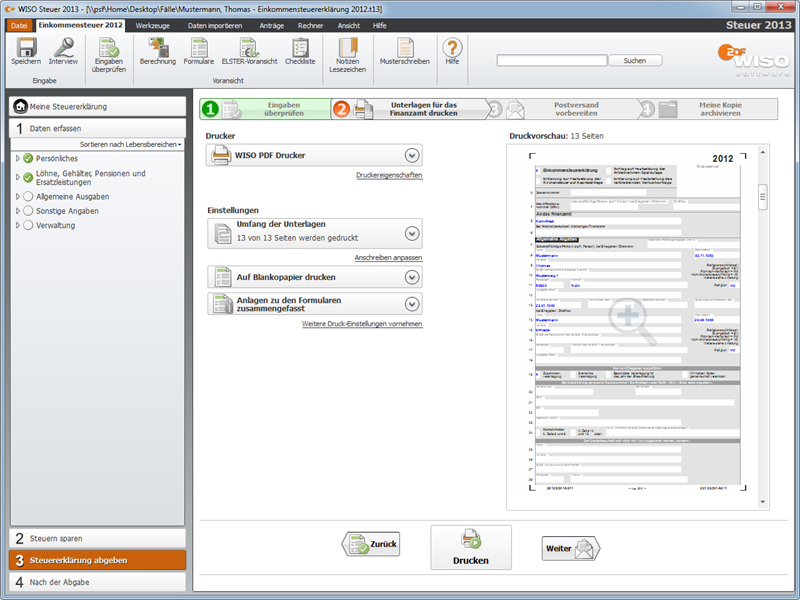The height and width of the screenshot is (600, 800).
Task: Click the Einkommensteuererklärung form page thumbnail
Action: (638, 321)
